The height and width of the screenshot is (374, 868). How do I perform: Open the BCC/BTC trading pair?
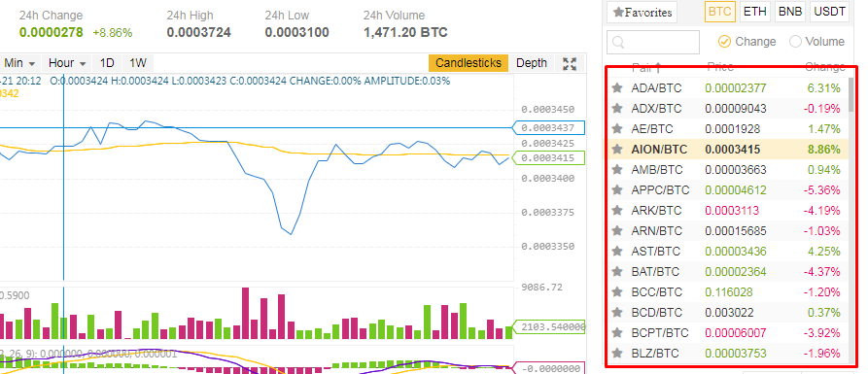727,291
